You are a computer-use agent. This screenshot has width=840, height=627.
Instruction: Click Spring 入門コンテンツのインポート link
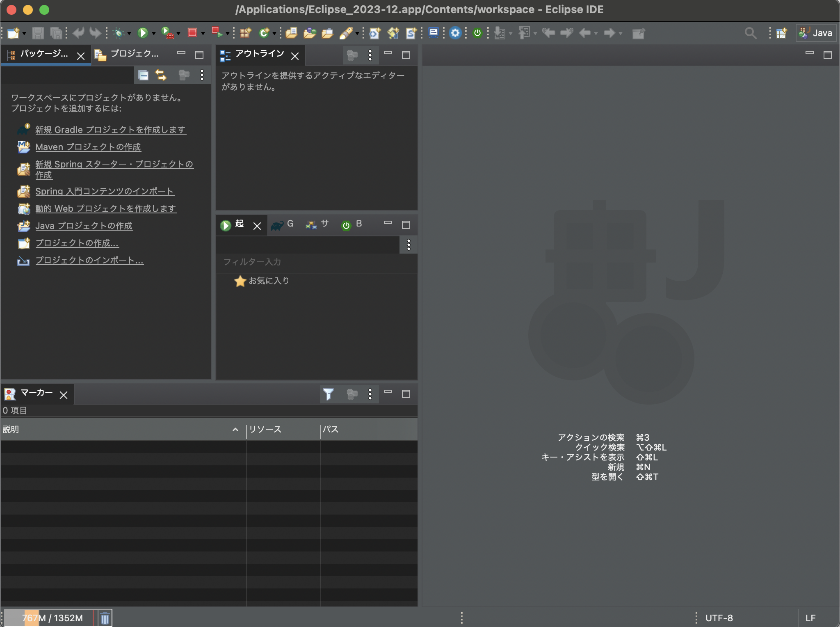pos(105,191)
